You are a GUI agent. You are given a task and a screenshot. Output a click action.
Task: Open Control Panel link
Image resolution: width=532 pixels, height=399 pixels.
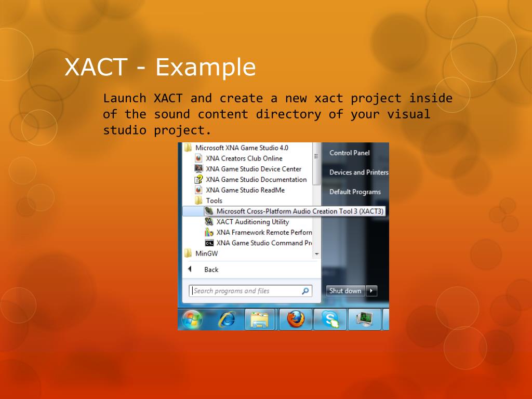click(x=349, y=153)
